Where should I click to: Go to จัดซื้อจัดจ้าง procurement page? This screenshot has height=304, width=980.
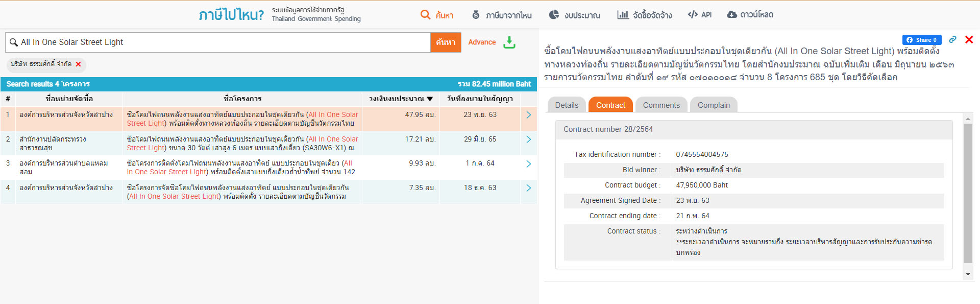645,15
